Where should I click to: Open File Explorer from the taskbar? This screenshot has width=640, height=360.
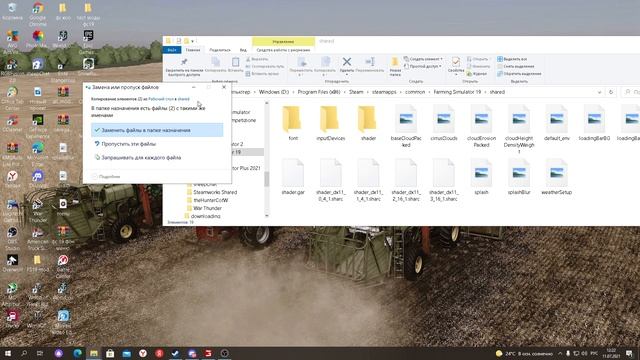[x=94, y=353]
